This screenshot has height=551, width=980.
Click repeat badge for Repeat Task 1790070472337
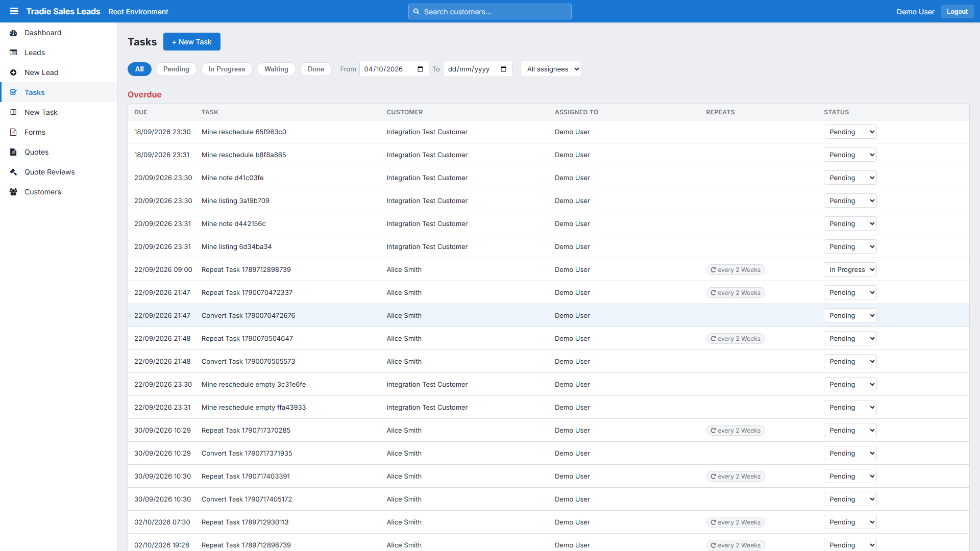coord(736,293)
